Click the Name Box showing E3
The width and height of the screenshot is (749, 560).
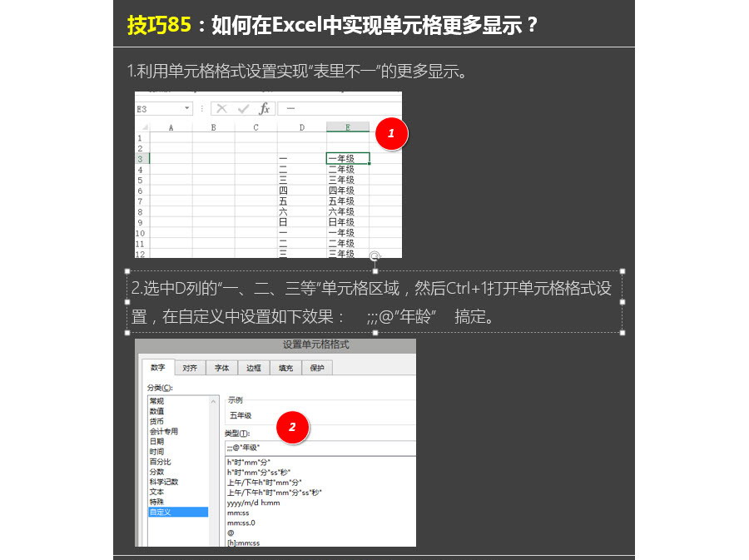pos(160,109)
